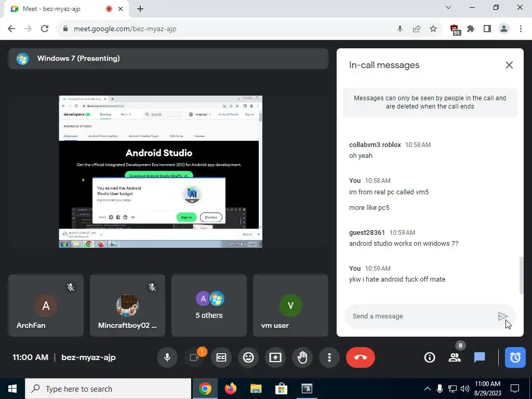532x399 pixels.
Task: Click the Windows 7 presenting screen share
Action: pos(161,171)
